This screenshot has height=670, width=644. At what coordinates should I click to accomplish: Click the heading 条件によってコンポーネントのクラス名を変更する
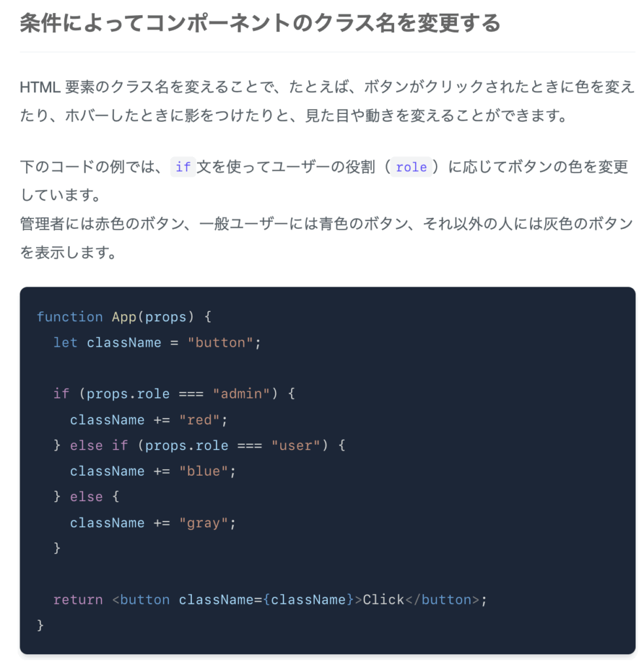tap(260, 23)
